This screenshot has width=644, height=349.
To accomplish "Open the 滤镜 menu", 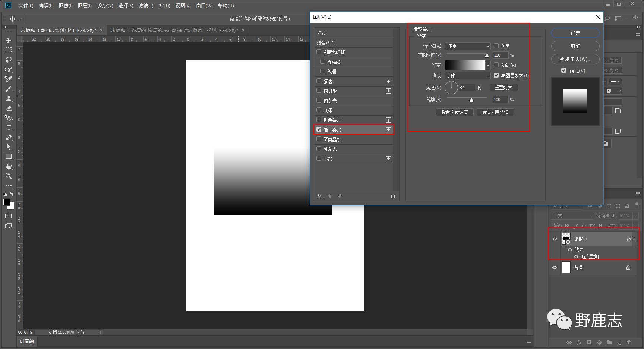I will pyautogui.click(x=145, y=6).
